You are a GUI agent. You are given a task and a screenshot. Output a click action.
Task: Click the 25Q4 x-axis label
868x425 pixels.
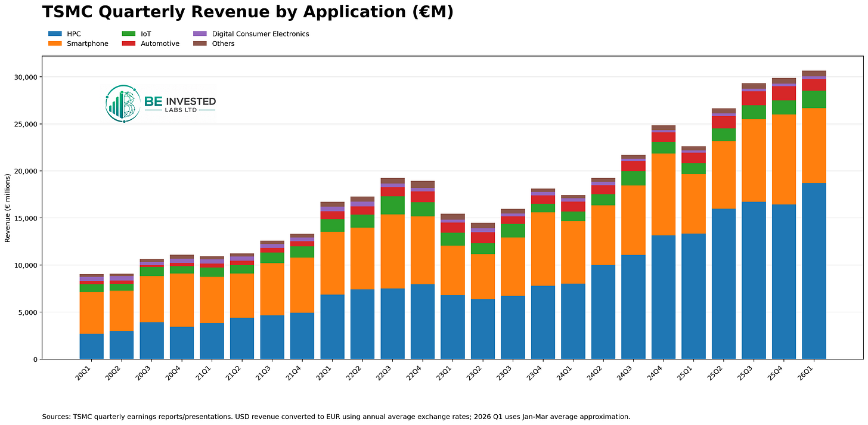point(776,373)
